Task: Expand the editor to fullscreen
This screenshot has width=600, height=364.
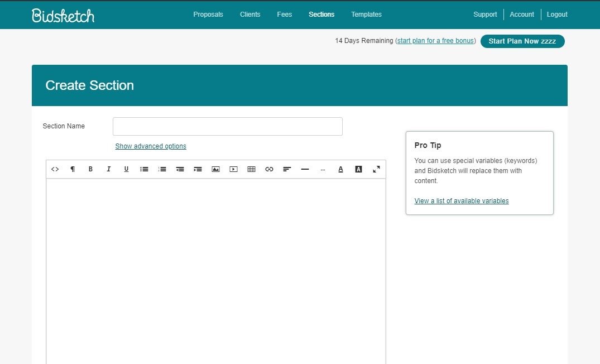Action: (x=376, y=169)
